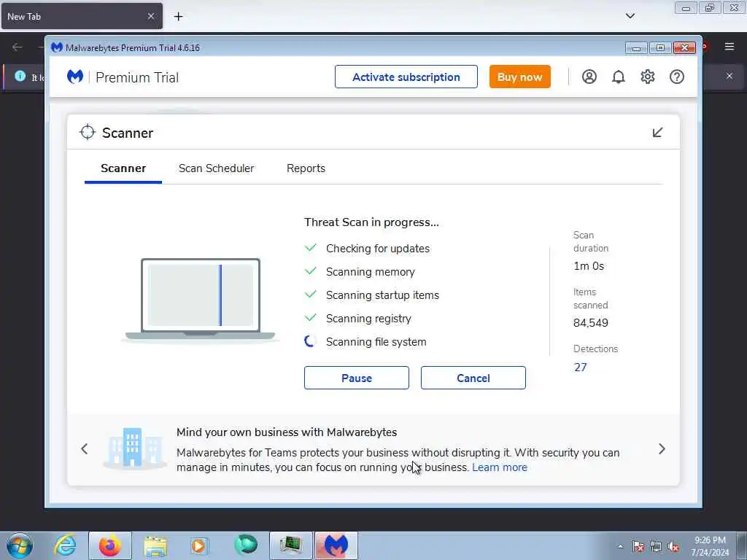747x560 pixels.
Task: Cancel the threat scan
Action: pyautogui.click(x=473, y=378)
